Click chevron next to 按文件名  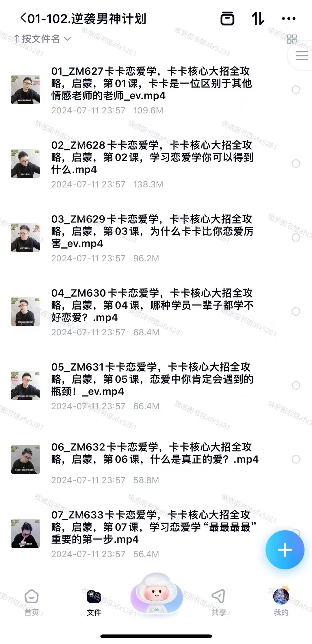(67, 39)
